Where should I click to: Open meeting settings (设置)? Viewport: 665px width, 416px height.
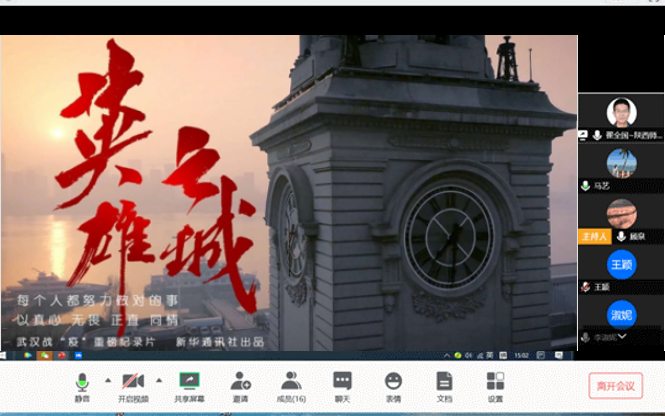(x=495, y=385)
